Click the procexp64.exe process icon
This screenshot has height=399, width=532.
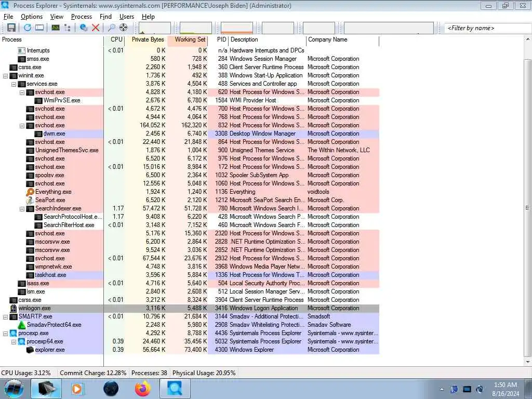pyautogui.click(x=22, y=342)
